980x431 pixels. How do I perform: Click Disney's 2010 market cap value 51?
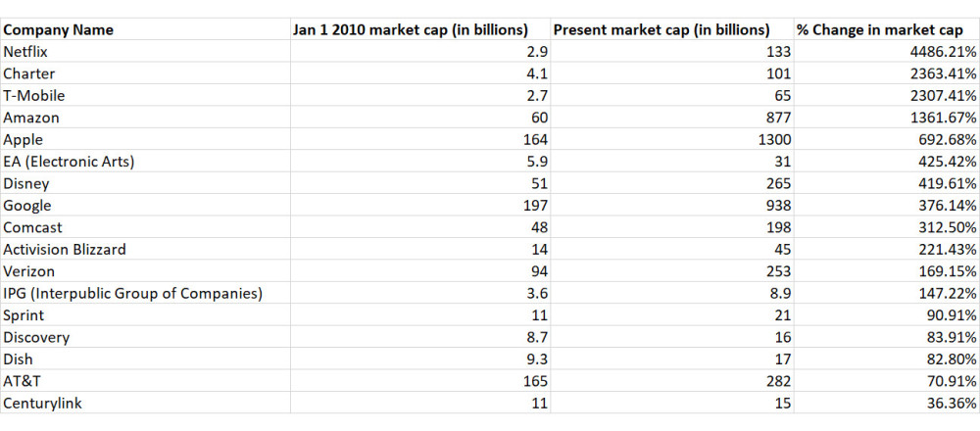[x=420, y=183]
